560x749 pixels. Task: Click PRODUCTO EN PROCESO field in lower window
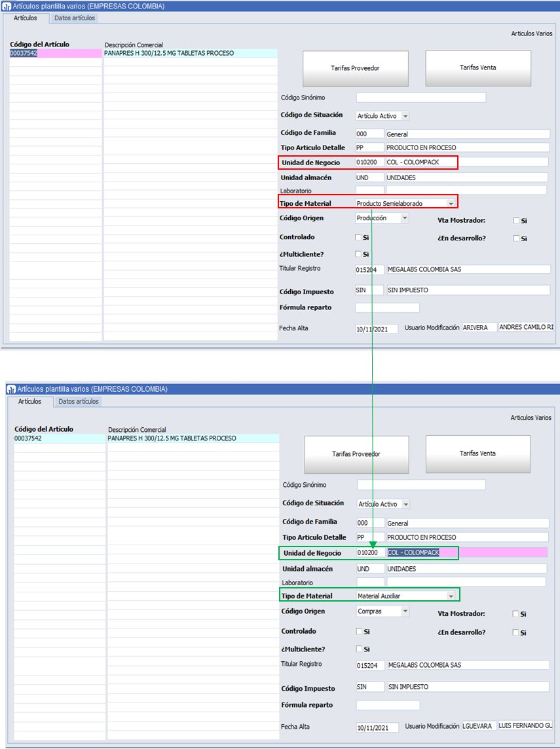[x=468, y=537]
